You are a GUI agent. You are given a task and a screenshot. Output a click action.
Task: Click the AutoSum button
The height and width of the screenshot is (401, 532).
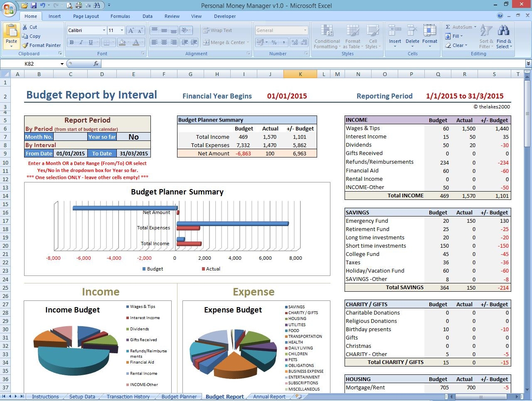point(457,27)
